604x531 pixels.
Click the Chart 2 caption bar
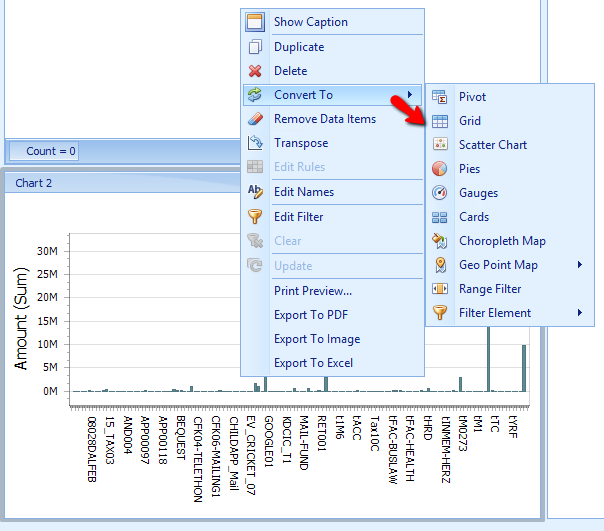(122, 183)
